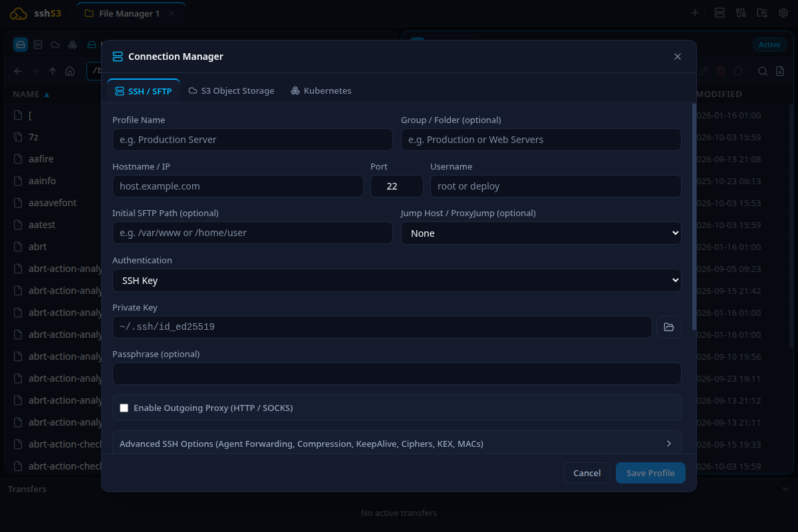Select S3 cloud icon in file pane
Screen dimensions: 798x532
pos(55,45)
